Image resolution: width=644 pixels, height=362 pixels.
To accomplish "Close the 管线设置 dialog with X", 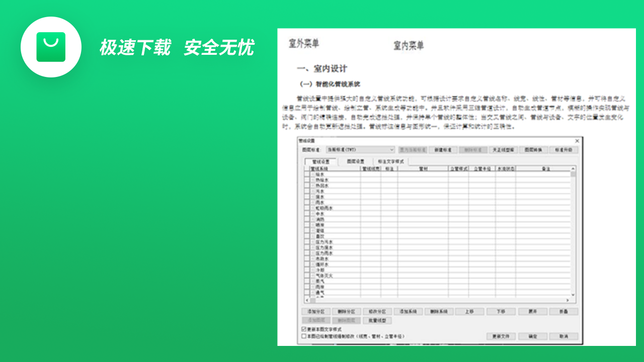I will click(x=577, y=141).
